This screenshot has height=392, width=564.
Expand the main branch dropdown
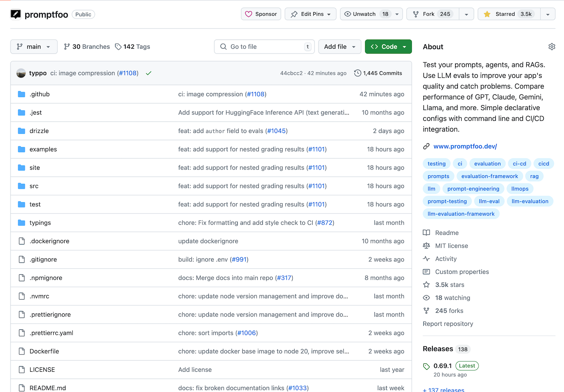(x=34, y=47)
